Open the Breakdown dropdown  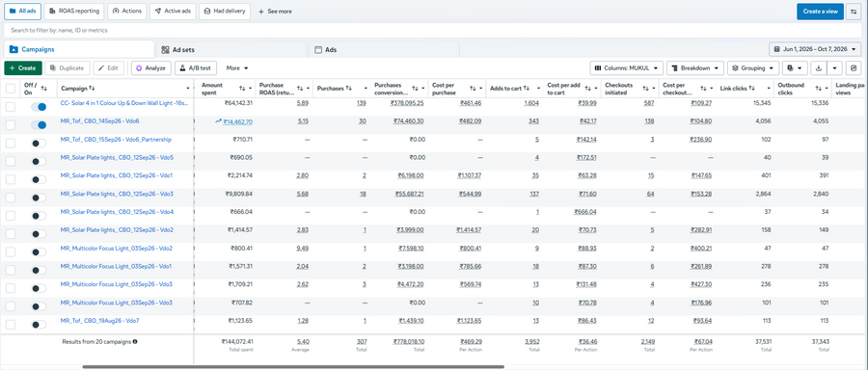click(x=694, y=68)
